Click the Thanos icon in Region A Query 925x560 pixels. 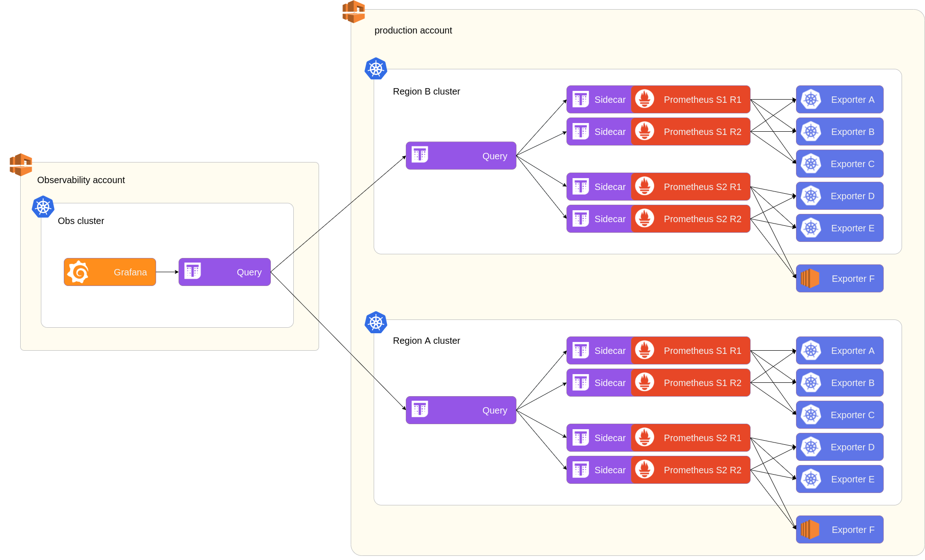420,409
